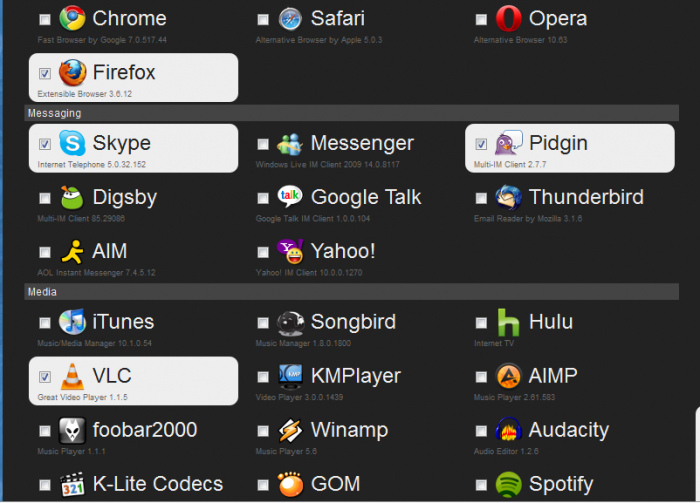Uncheck the VLC checkbox

[x=44, y=377]
